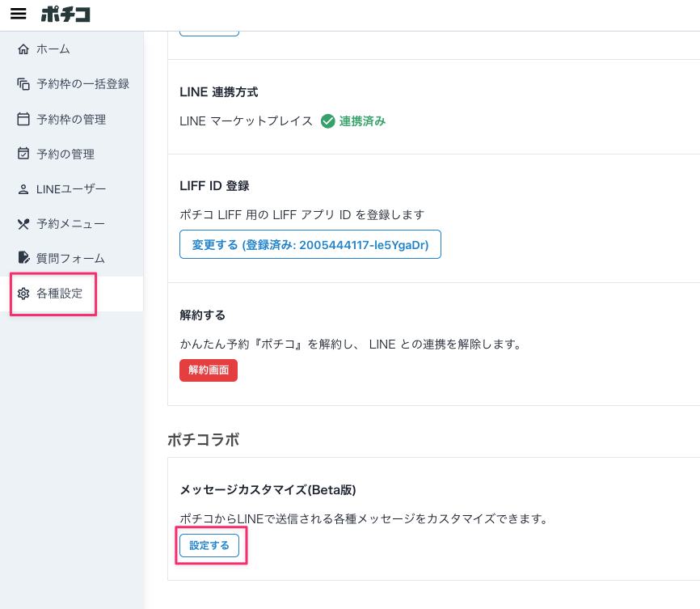Click the 各種設定 gear icon
This screenshot has width=700, height=609.
(23, 294)
